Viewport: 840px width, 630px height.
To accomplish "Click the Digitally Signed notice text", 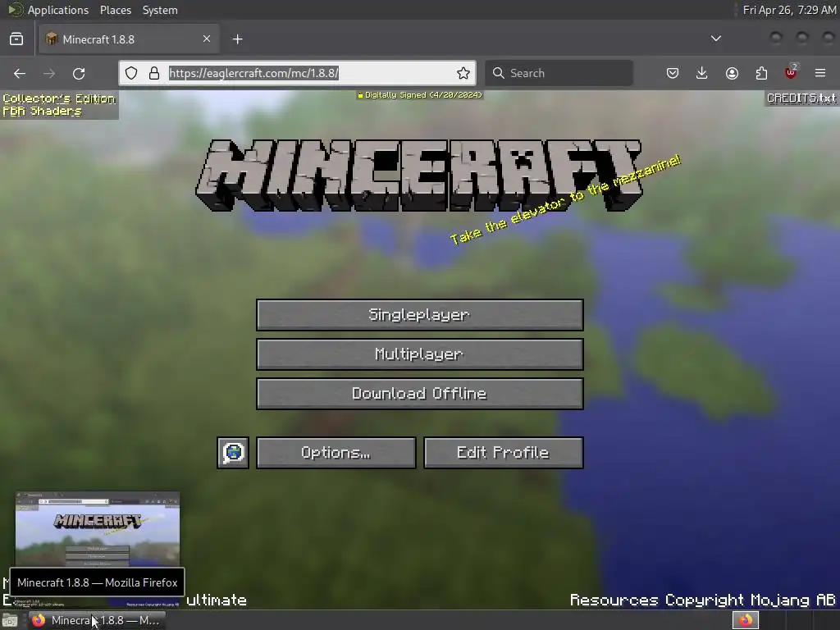I will point(420,95).
